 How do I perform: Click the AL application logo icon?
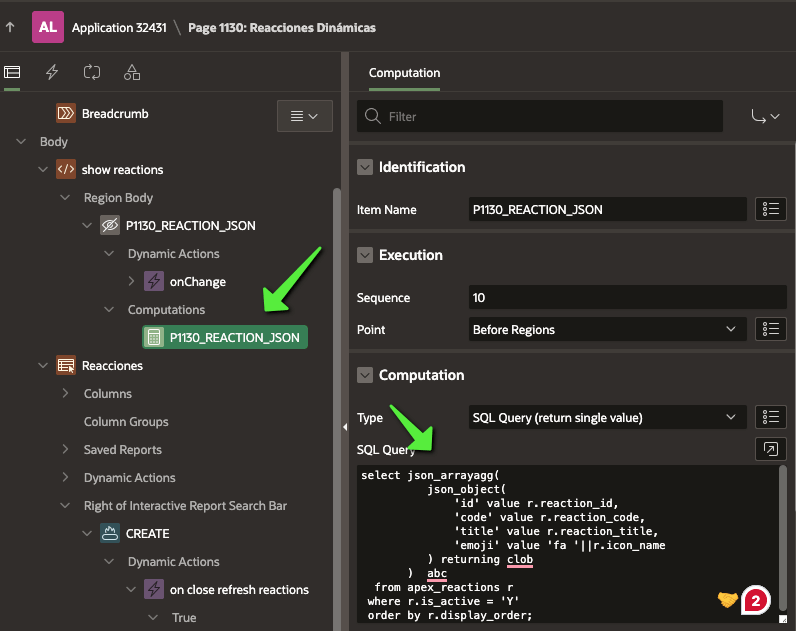47,27
